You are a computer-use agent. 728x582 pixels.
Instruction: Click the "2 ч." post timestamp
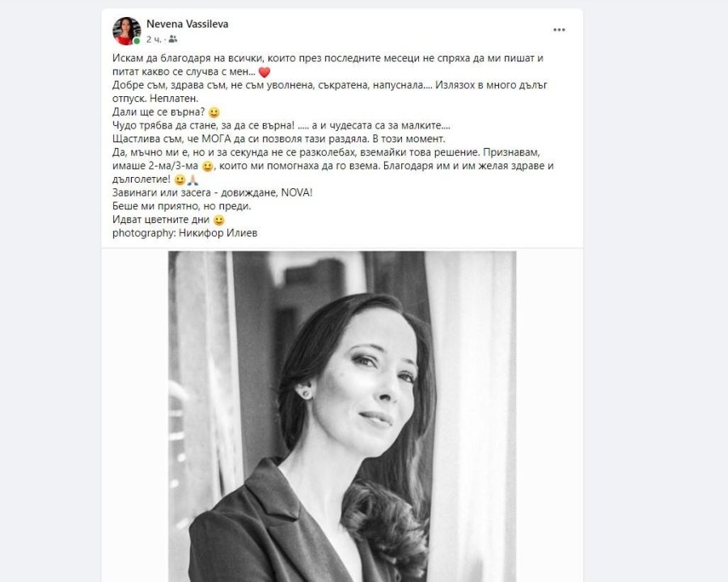click(x=154, y=40)
